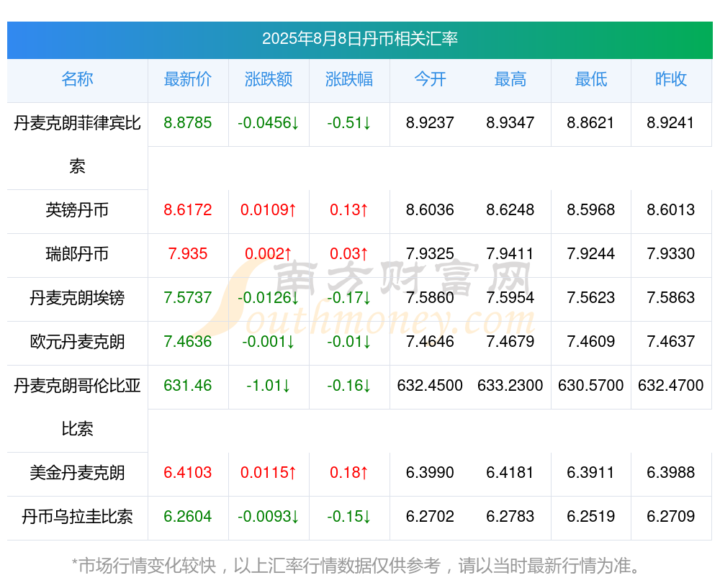Image resolution: width=720 pixels, height=588 pixels.
Task: Click the row name 欧元丹麦克朗
Action: [x=77, y=342]
